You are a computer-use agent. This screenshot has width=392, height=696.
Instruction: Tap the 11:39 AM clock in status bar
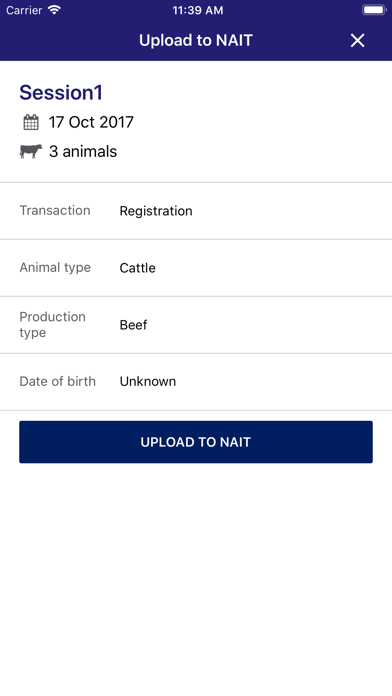pyautogui.click(x=198, y=10)
